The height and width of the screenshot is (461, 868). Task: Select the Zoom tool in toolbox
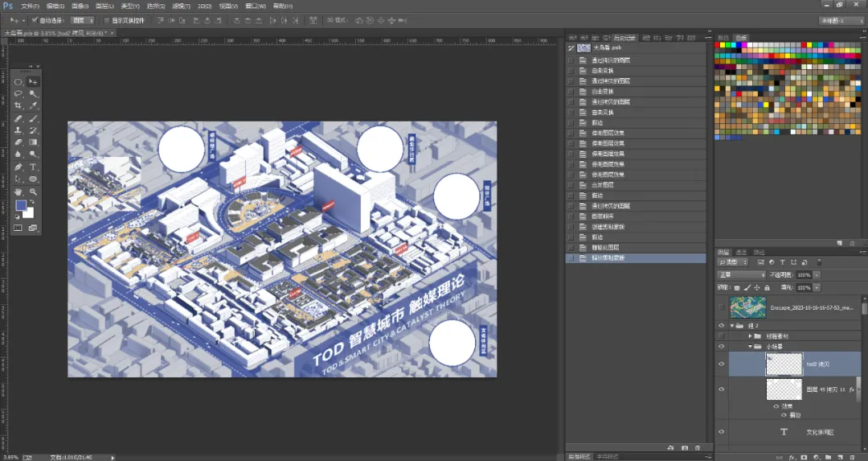[x=33, y=191]
